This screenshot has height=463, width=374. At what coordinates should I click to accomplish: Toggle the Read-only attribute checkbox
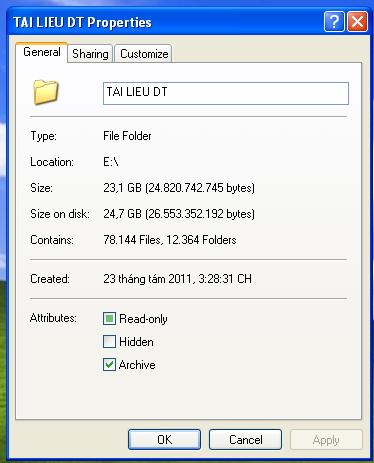(x=109, y=319)
